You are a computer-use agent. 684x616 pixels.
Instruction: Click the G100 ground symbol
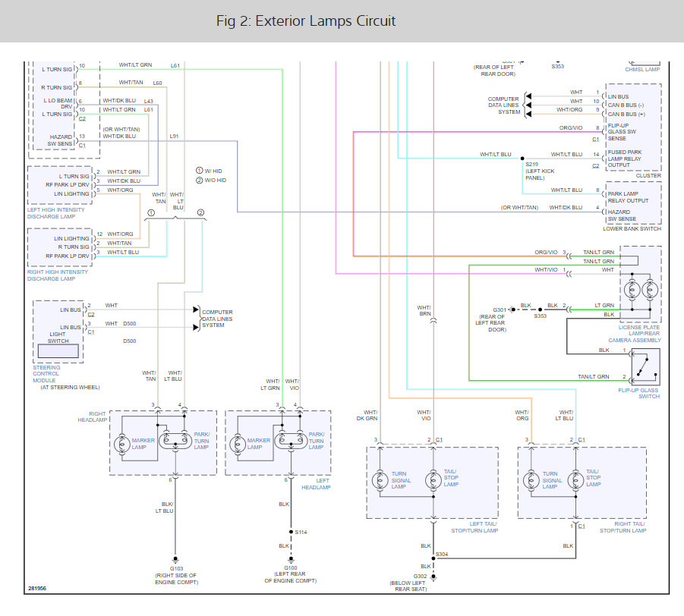(x=291, y=559)
